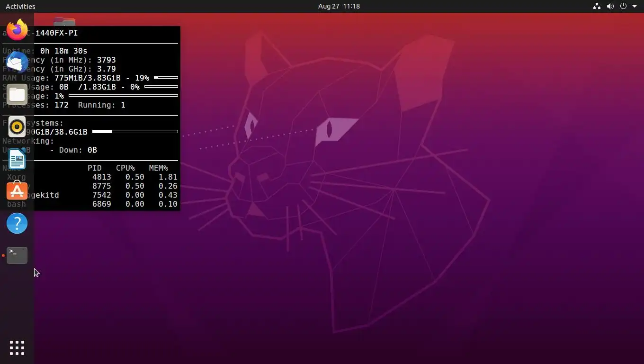Open Firefox from the dock
Screen dimensions: 644x364
tap(17, 30)
